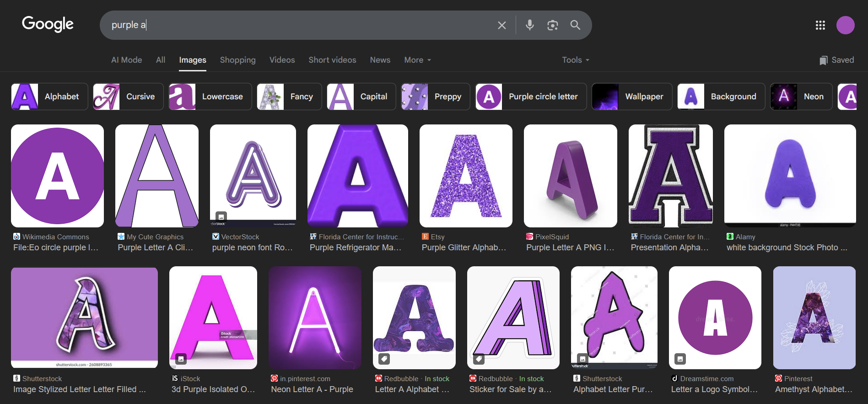Open the Neon Letter A glowing image
Viewport: 868px width, 404px height.
315,318
